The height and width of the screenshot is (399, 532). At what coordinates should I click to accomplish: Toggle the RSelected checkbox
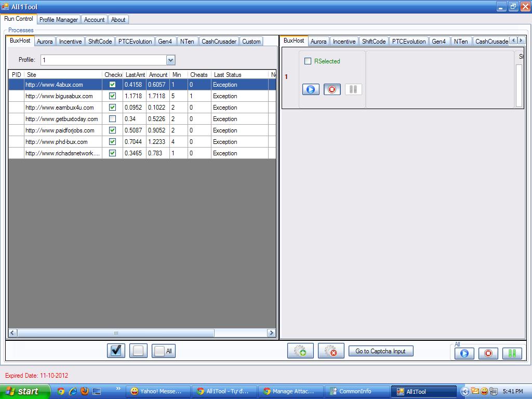(x=308, y=61)
